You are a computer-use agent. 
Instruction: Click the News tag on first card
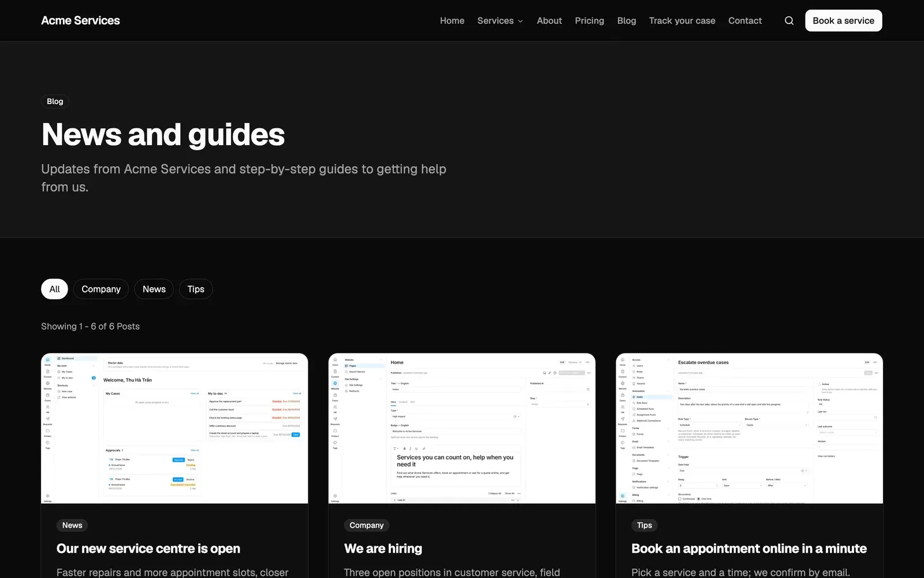(72, 525)
